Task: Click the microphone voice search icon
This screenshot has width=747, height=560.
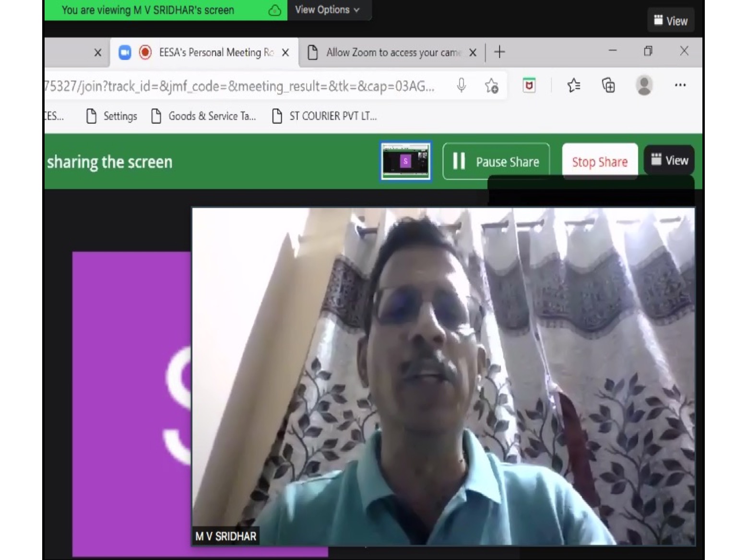Action: (461, 86)
